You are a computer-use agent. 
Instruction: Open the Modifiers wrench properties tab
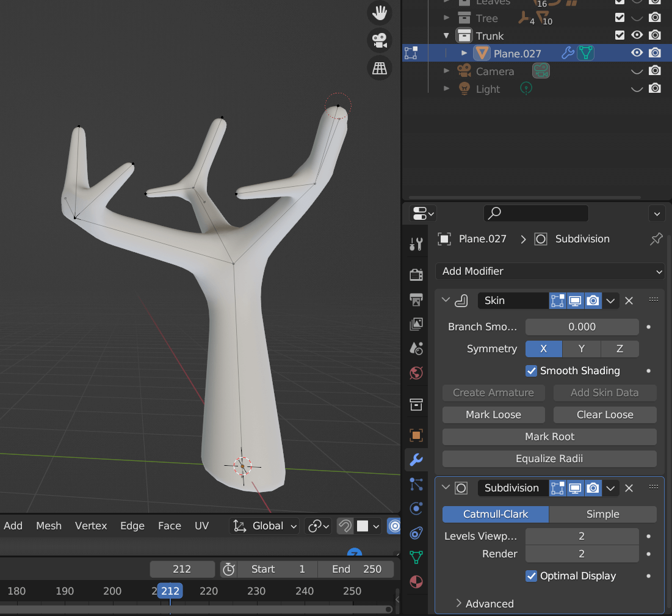point(416,460)
